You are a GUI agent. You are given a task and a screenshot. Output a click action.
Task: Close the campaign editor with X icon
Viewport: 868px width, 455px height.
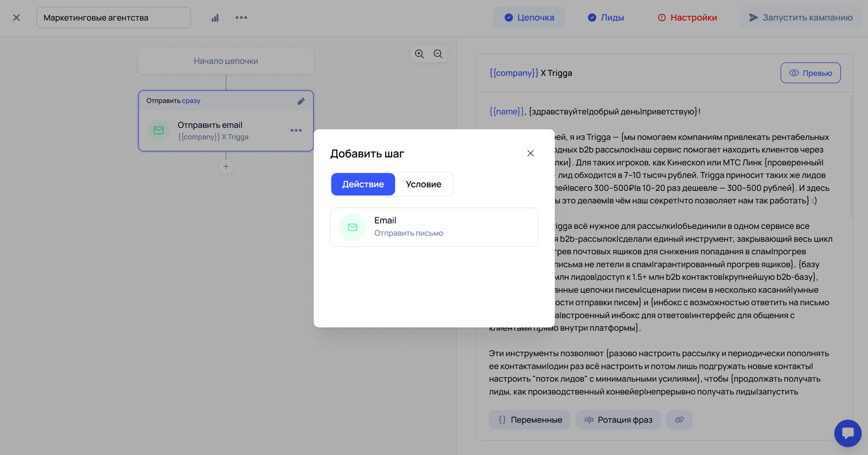pos(16,17)
